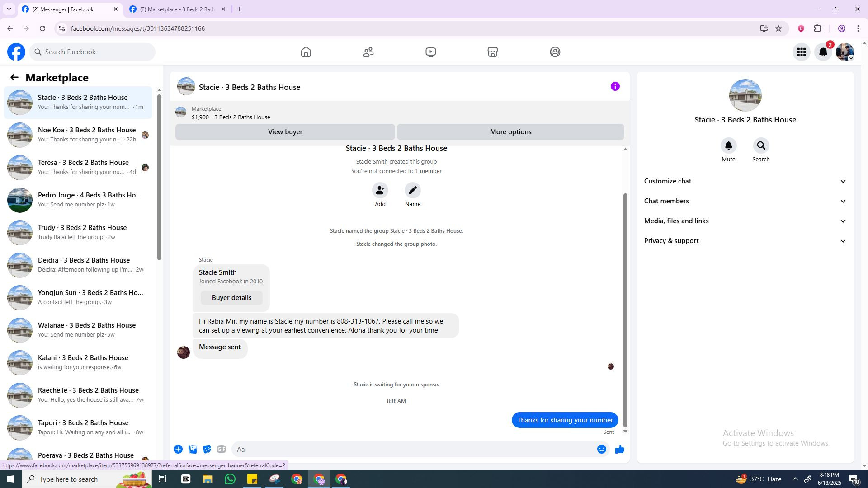Go back using Marketplace arrow
868x488 pixels.
click(x=14, y=78)
